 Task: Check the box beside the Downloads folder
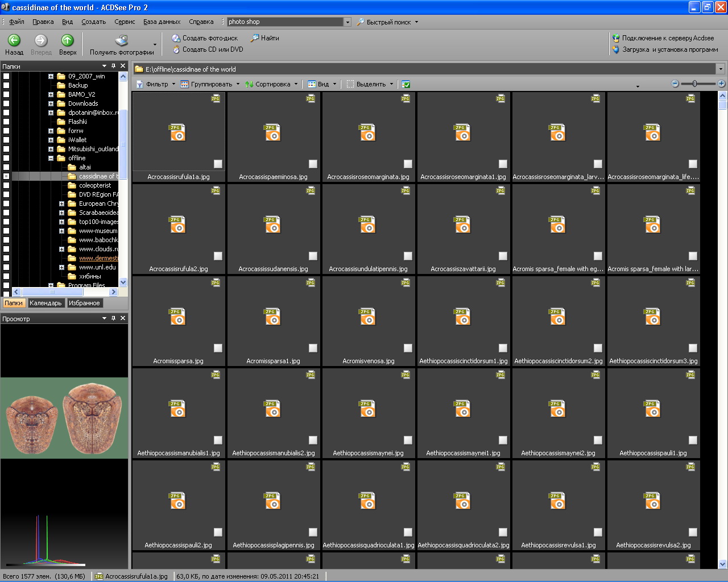pos(6,103)
